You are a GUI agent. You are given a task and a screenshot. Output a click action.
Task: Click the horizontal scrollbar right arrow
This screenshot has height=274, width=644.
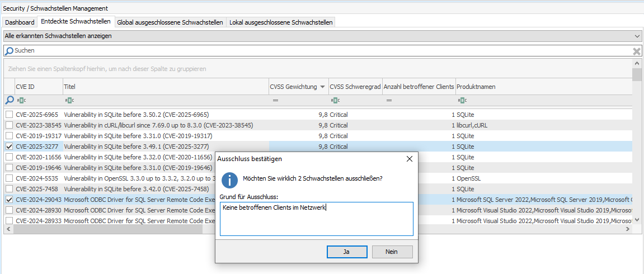628,230
